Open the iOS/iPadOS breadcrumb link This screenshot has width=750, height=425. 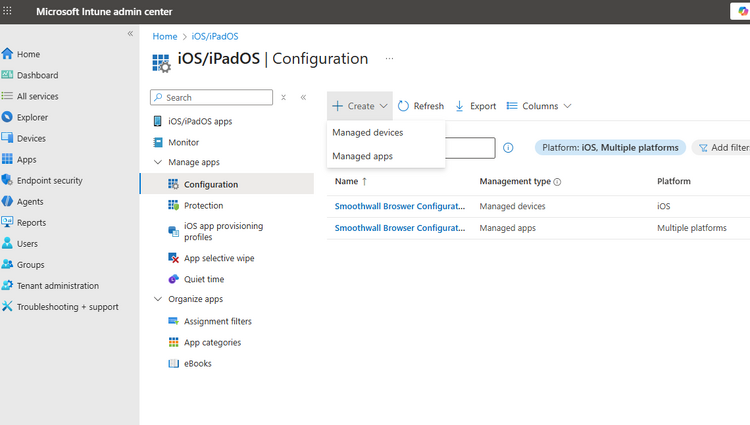[215, 36]
